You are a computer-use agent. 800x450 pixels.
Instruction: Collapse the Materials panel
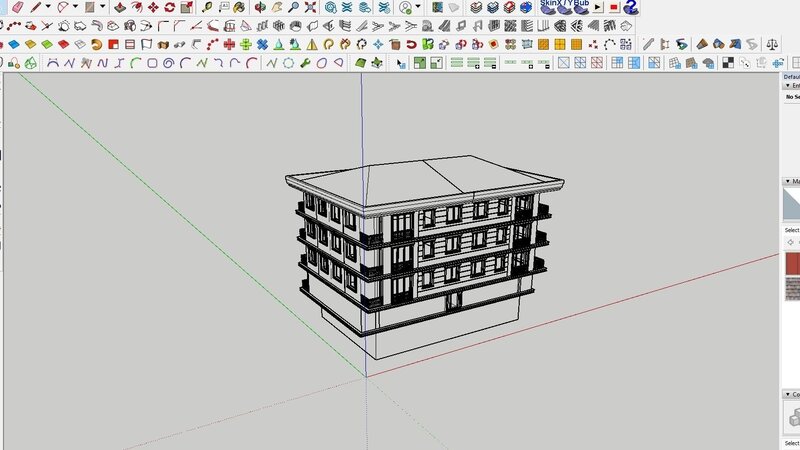pyautogui.click(x=786, y=181)
